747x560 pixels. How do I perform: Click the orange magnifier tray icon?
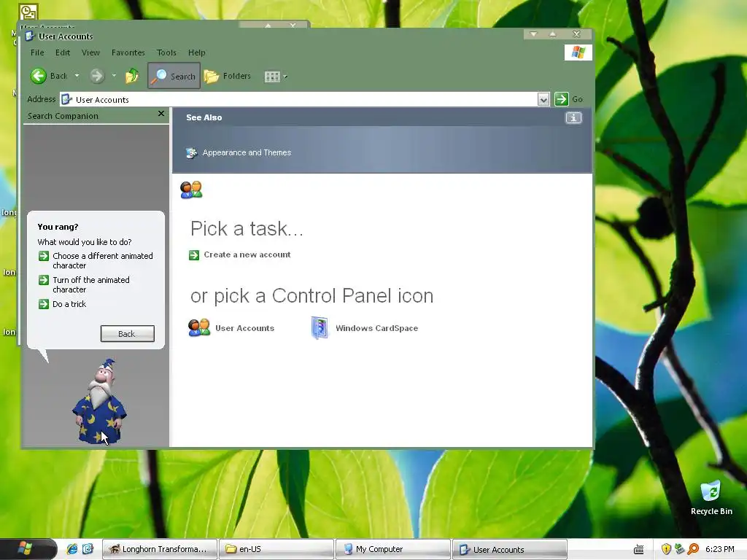(693, 549)
